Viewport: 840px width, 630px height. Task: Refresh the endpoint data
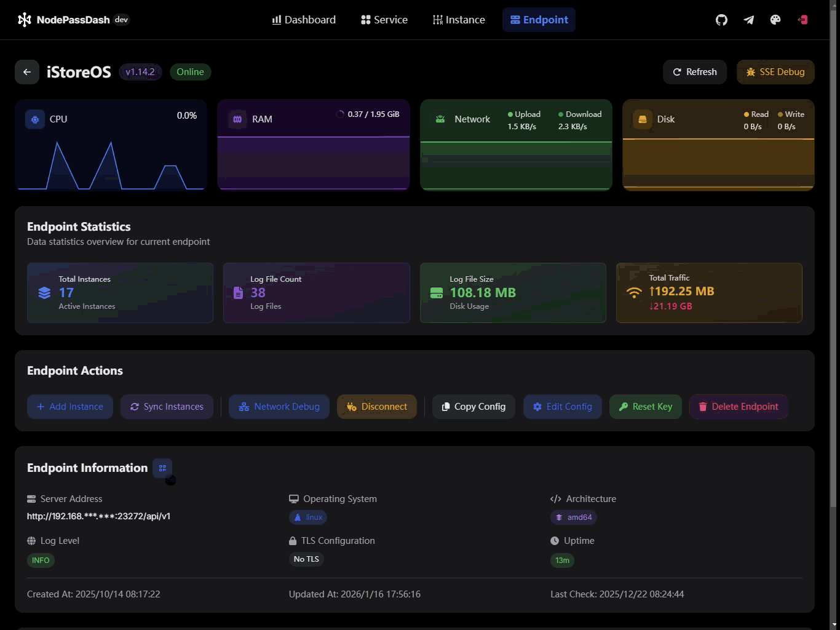pyautogui.click(x=695, y=72)
